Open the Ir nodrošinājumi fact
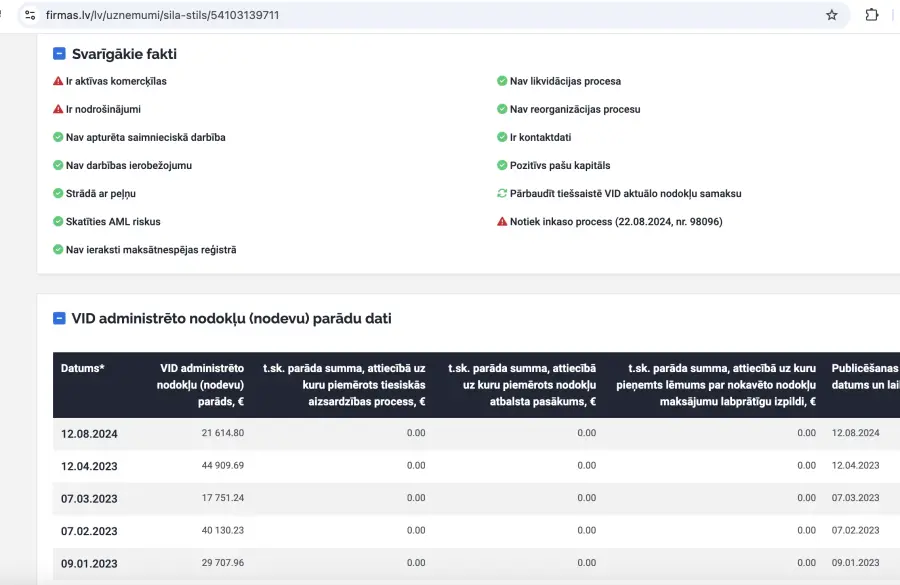 [103, 110]
